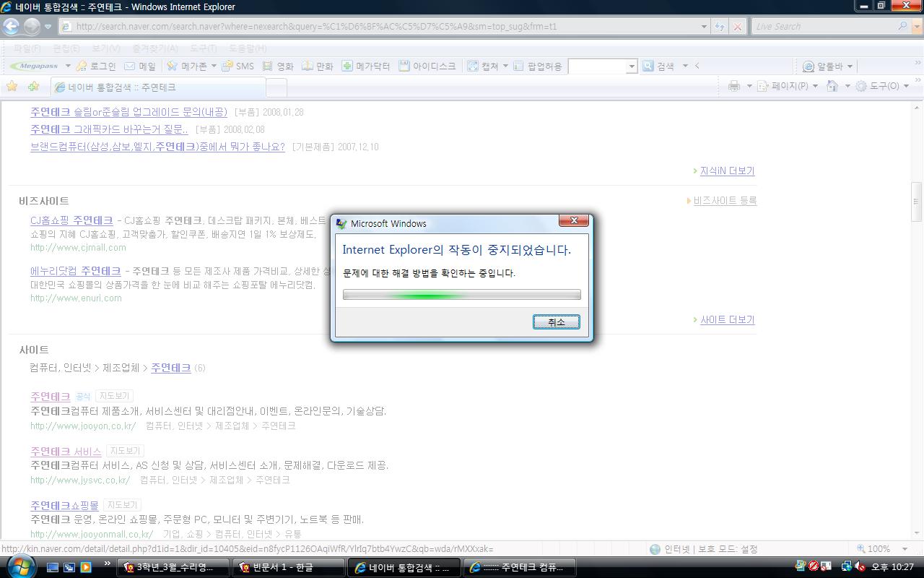Open the 사이트 더보기 link
The width and height of the screenshot is (924, 578).
727,320
